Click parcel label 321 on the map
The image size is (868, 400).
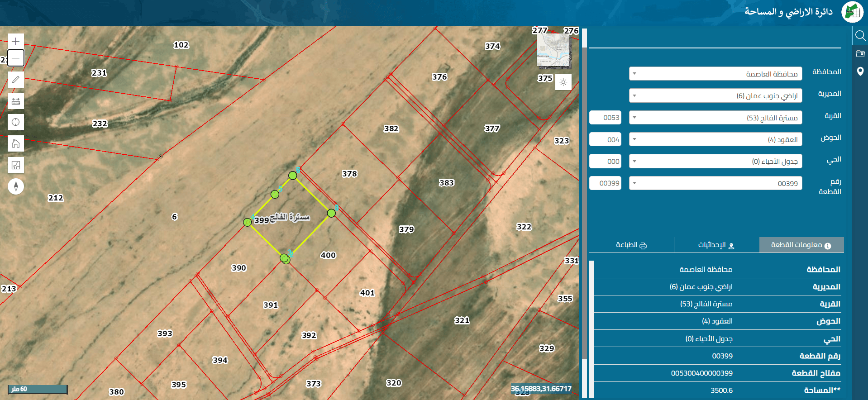(462, 320)
